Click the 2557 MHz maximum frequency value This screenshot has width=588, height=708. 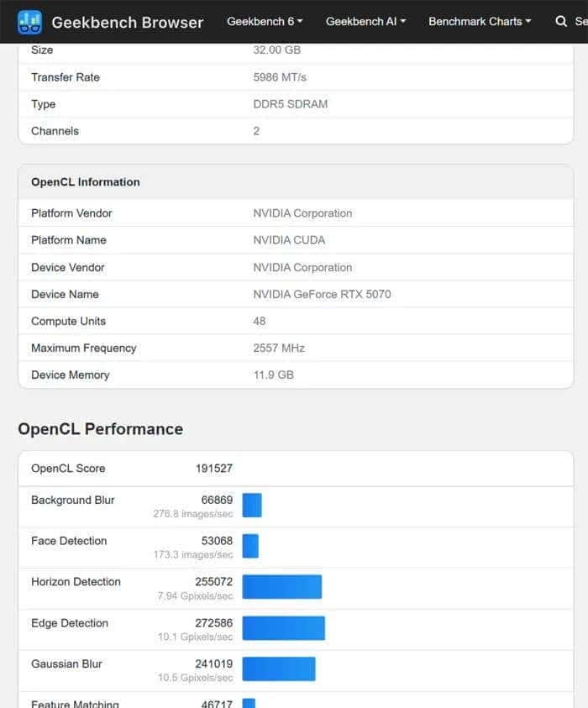pyautogui.click(x=279, y=349)
